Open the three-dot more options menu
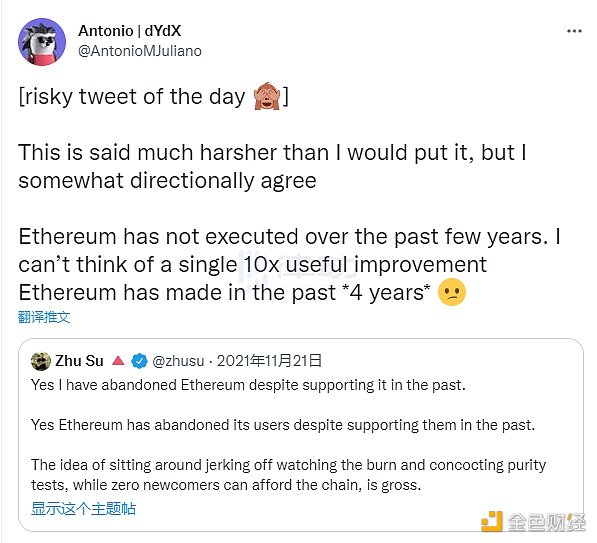Screen dimensions: 597x543 (x=574, y=31)
